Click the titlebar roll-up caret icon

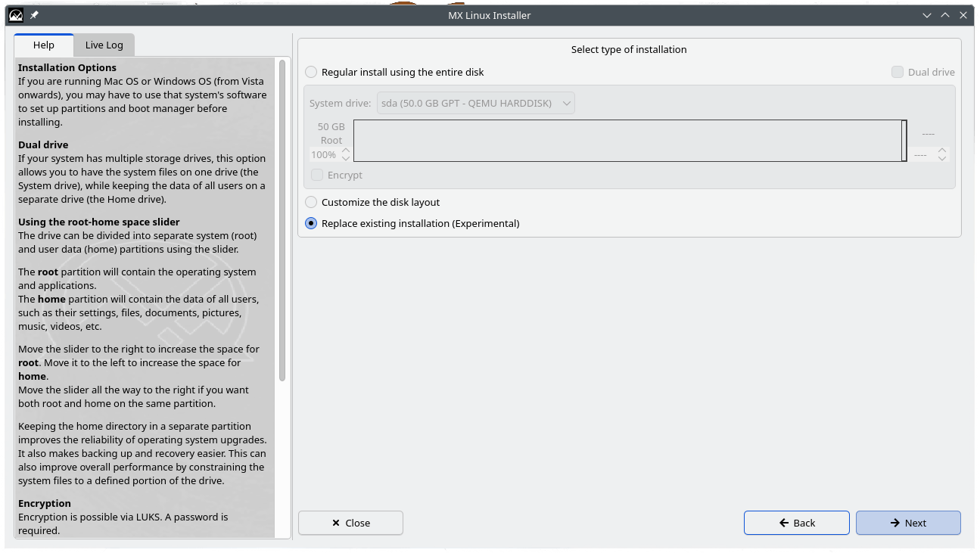[x=944, y=15]
